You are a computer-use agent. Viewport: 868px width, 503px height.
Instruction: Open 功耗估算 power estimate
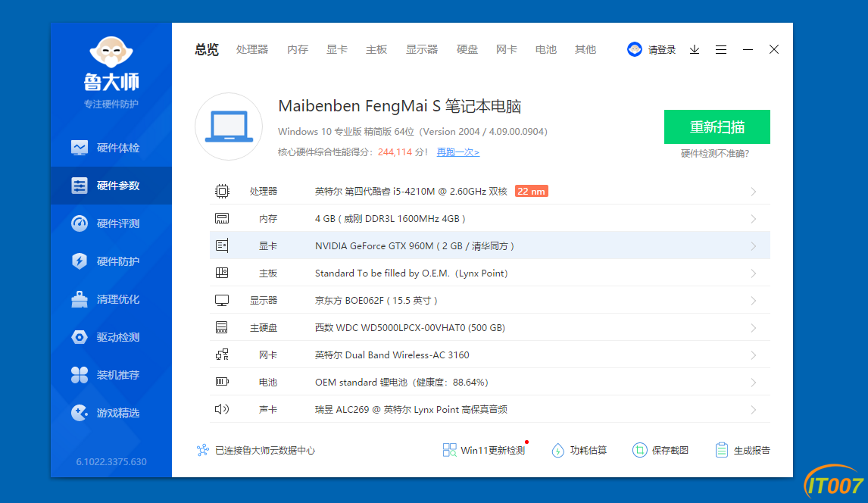click(x=579, y=450)
